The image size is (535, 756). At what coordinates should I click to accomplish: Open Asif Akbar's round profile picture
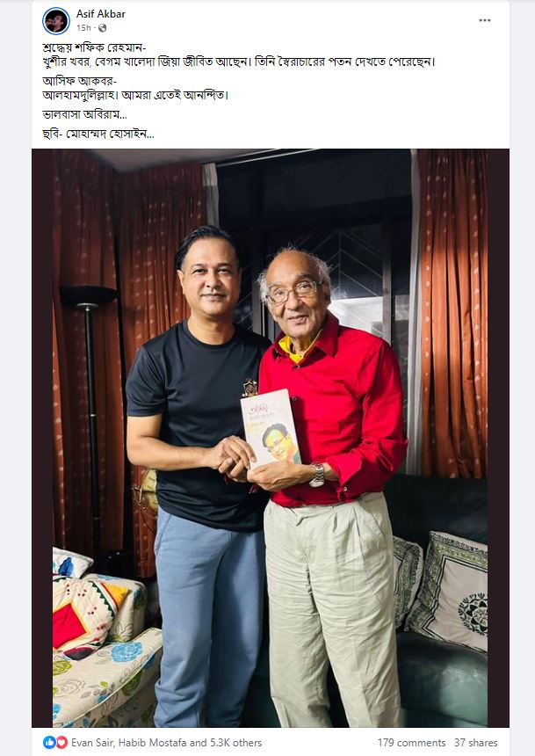point(56,21)
